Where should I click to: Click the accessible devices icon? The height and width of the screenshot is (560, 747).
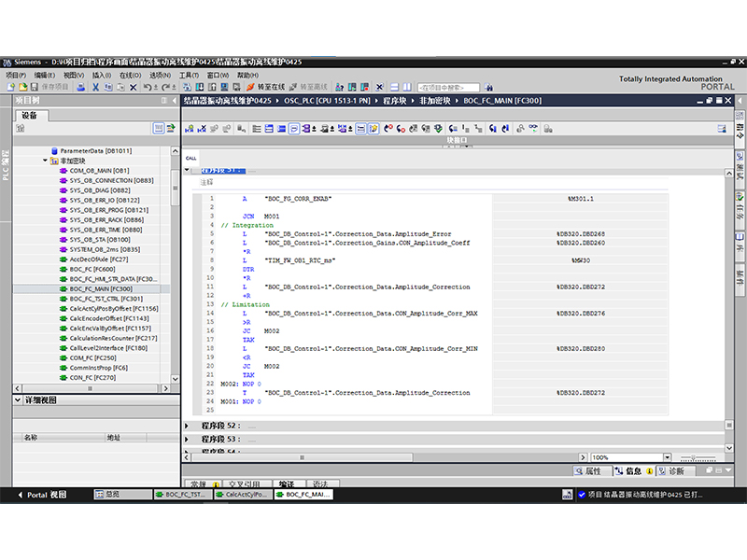pyautogui.click(x=340, y=87)
